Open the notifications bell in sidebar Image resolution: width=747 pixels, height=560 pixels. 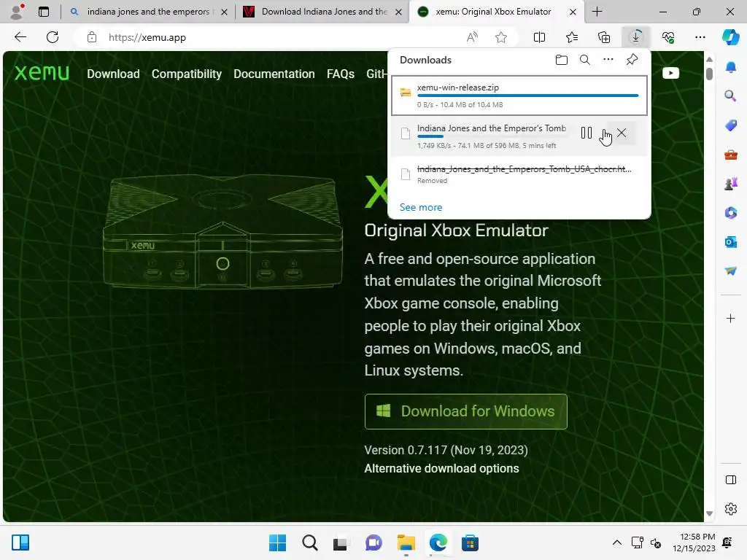(730, 66)
